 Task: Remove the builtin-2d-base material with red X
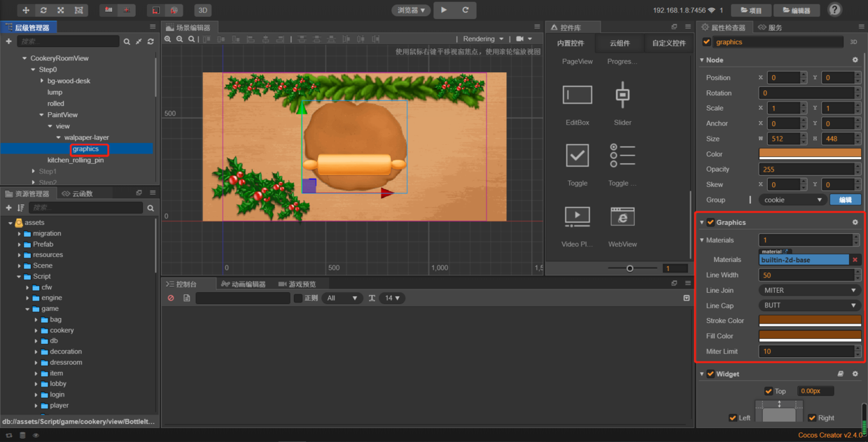coord(855,260)
